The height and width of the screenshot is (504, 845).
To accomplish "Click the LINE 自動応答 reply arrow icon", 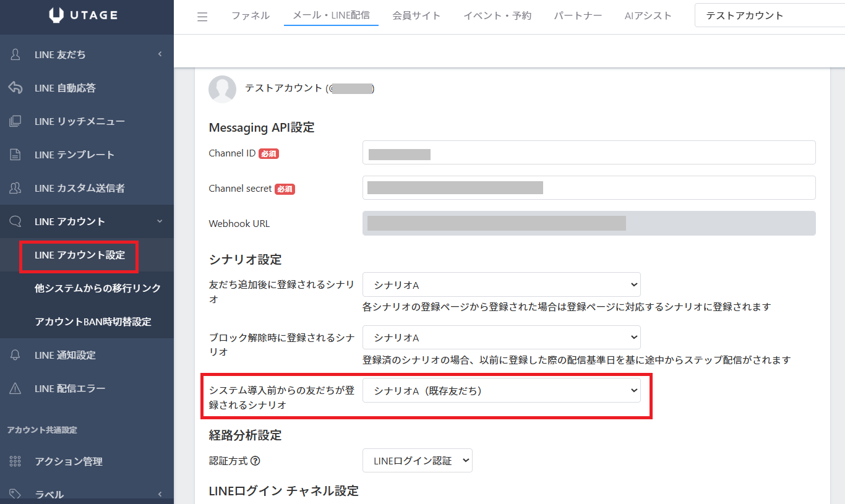I will [x=16, y=88].
